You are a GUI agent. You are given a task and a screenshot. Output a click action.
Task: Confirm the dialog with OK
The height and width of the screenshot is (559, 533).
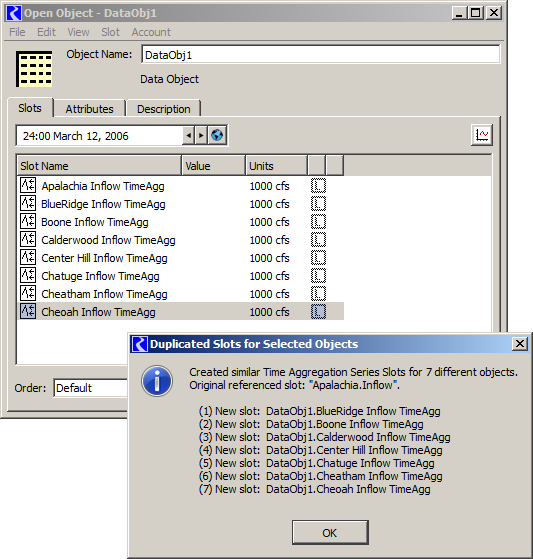click(330, 533)
